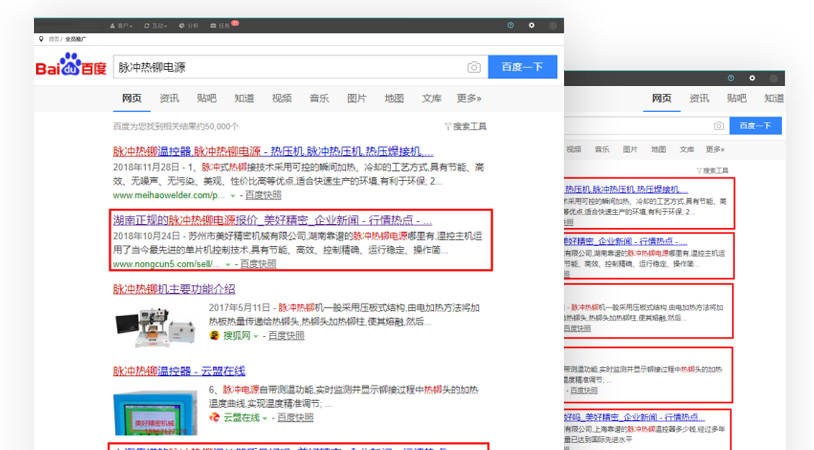
Task: Open settings gear in front window
Action: (532, 25)
